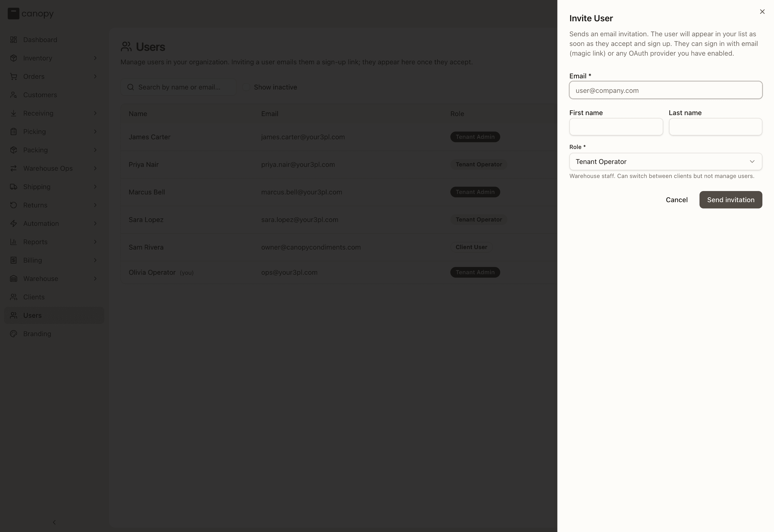Click Sam Rivera's Client User badge

tap(471, 247)
